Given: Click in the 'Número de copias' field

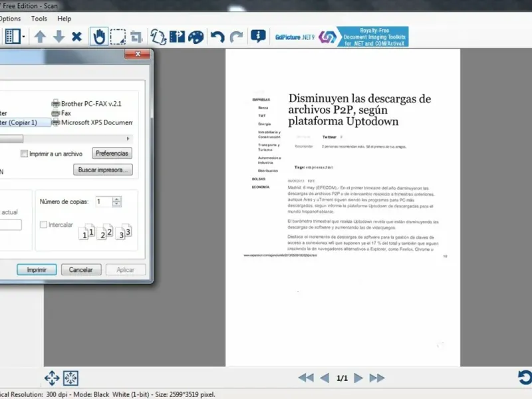Looking at the screenshot, I should pos(103,201).
